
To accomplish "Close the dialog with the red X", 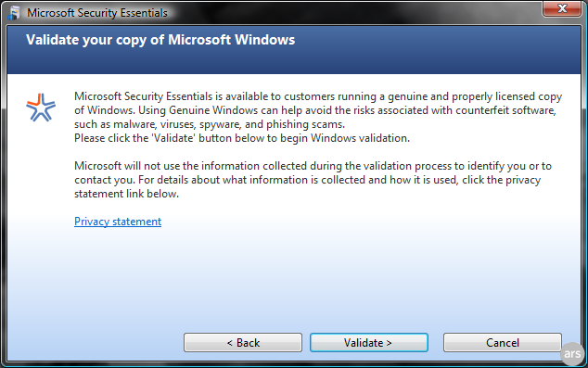I will tap(561, 8).
